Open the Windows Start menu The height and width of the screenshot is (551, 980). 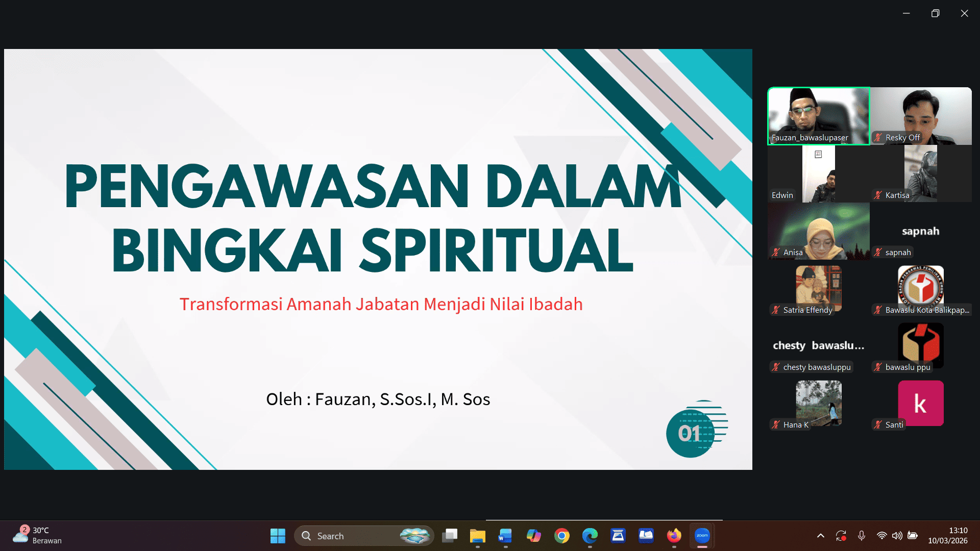278,536
